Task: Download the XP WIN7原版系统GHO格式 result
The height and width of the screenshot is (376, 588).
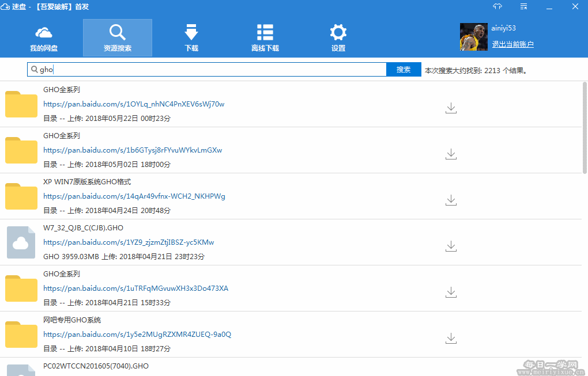Action: pos(451,200)
